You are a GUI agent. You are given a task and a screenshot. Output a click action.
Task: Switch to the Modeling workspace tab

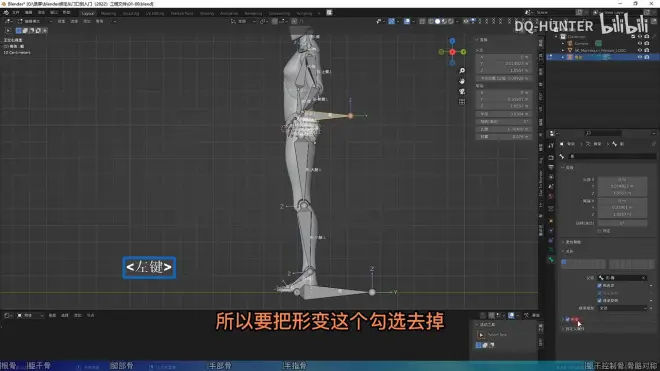(x=109, y=13)
